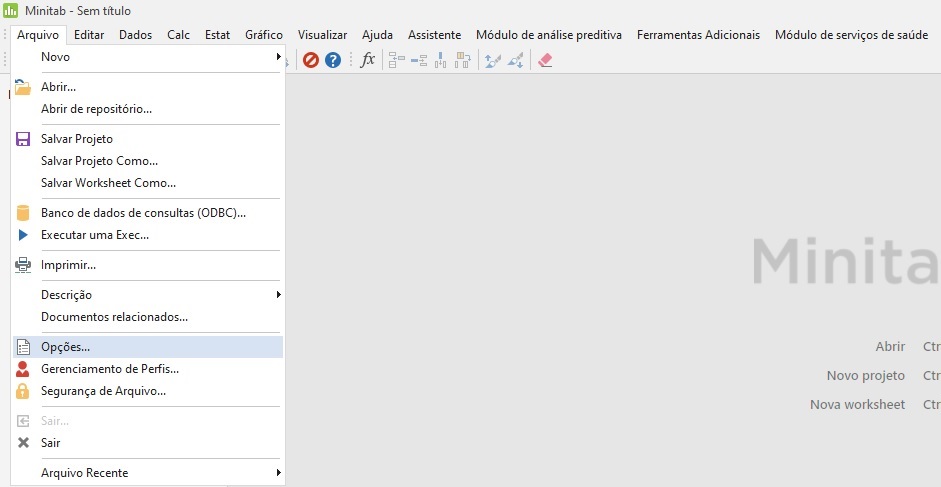Click the X icon beside Sair
The height and width of the screenshot is (487, 941).
coord(23,443)
